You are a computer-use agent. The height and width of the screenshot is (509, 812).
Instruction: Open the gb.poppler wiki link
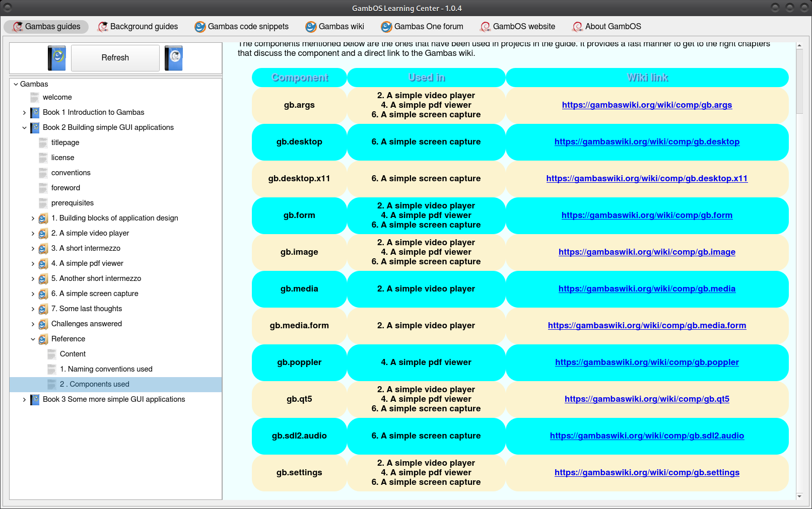647,362
